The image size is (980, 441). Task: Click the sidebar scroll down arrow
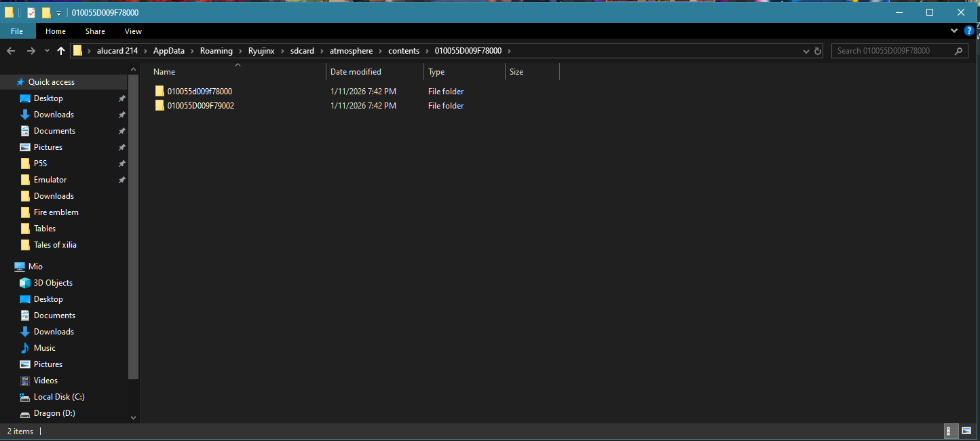pos(133,418)
